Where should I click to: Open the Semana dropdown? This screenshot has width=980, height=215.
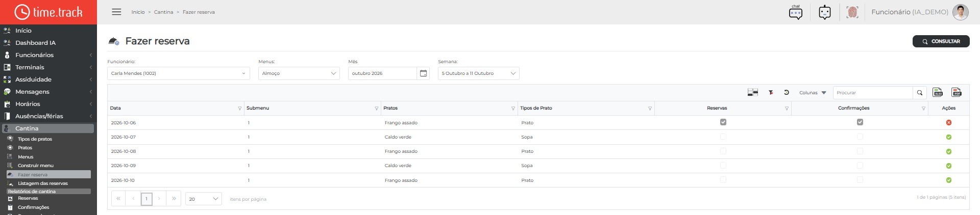(478, 73)
